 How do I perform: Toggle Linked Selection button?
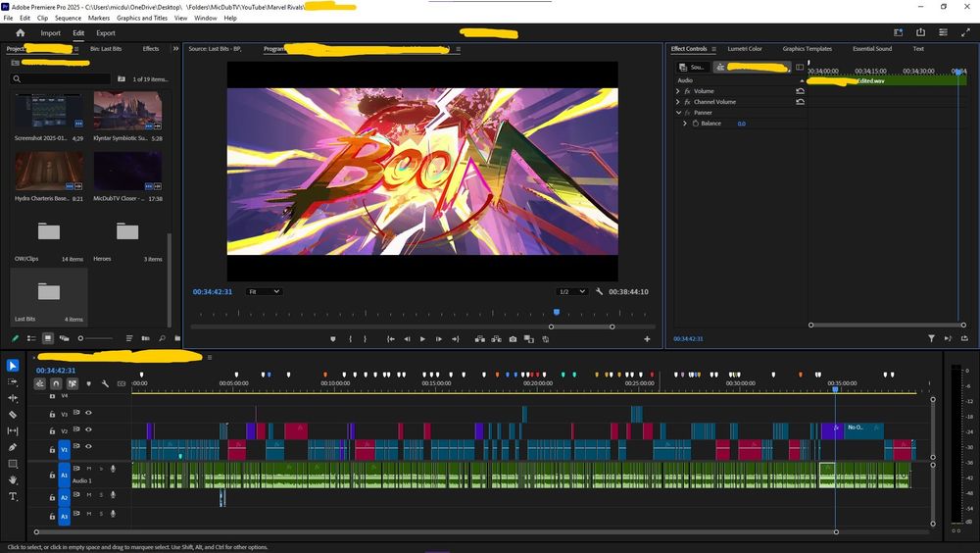73,383
